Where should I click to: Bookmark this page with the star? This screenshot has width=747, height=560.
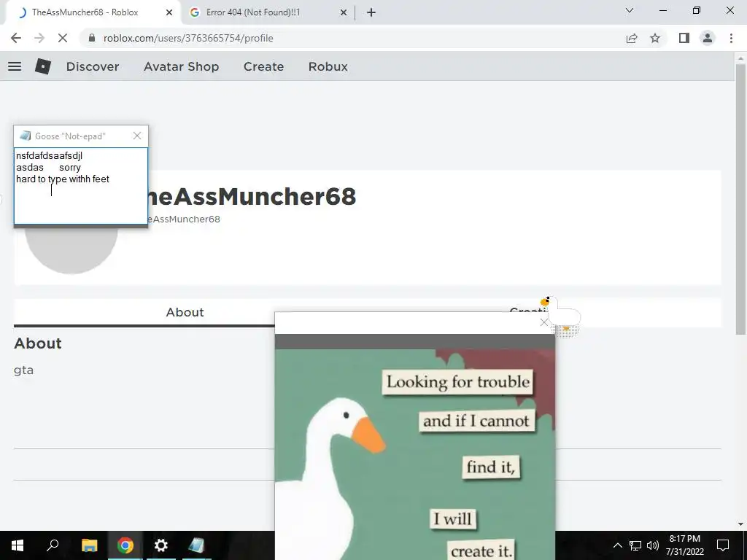click(655, 38)
